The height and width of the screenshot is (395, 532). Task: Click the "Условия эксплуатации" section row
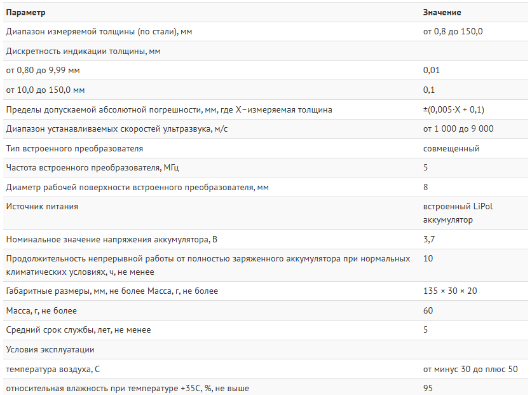50,349
